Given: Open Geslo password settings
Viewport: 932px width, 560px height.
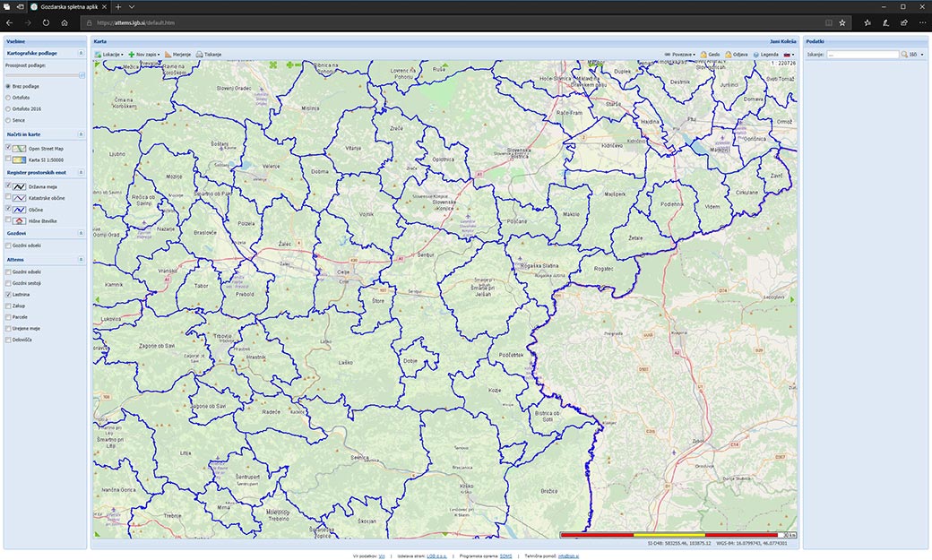Looking at the screenshot, I should [x=704, y=55].
